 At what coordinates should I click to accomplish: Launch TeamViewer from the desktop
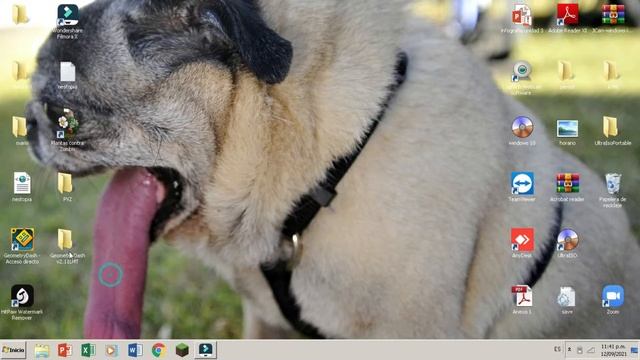tap(522, 187)
